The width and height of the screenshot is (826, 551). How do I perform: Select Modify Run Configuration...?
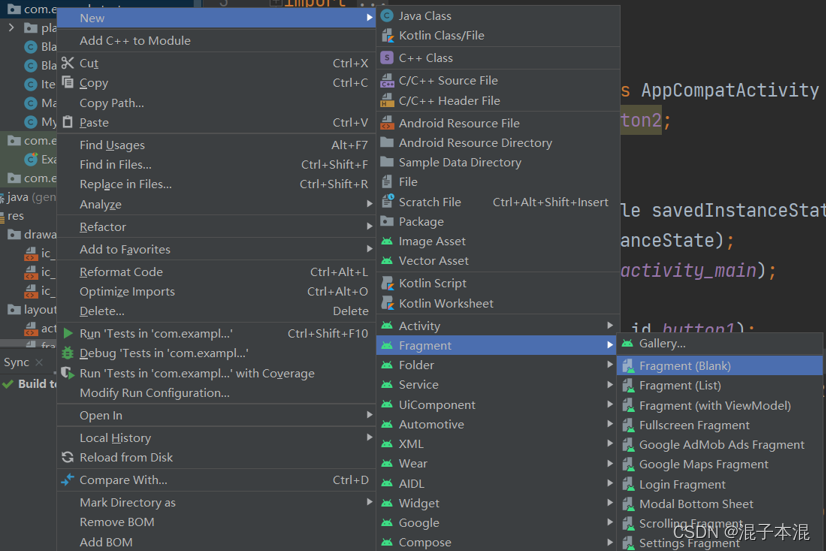[216, 393]
